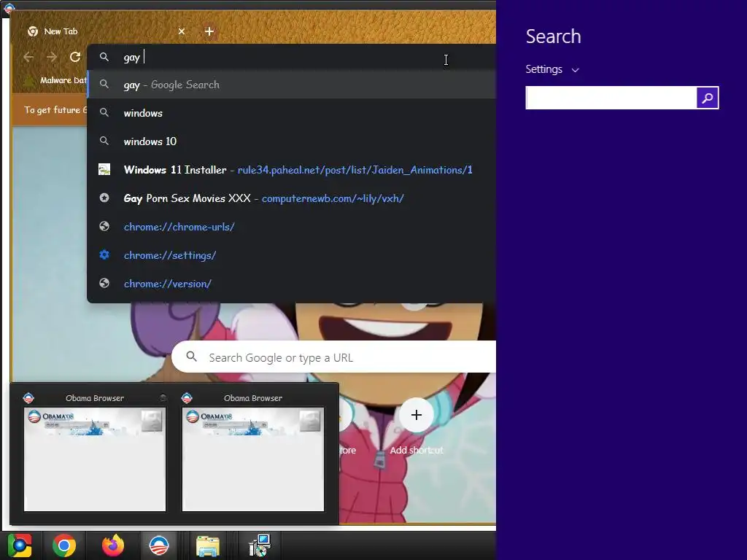Click the star icon beside computernewb suggestion
Viewport: 747px width, 560px height.
[x=104, y=198]
